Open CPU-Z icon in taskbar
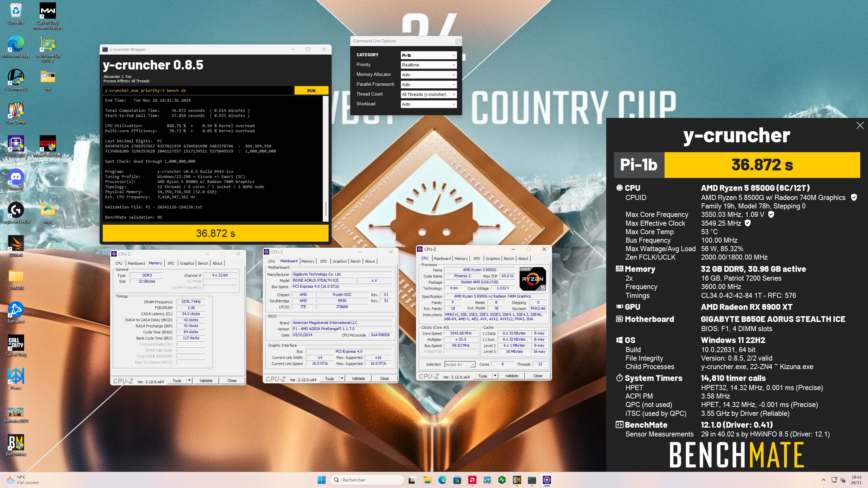 point(547,480)
